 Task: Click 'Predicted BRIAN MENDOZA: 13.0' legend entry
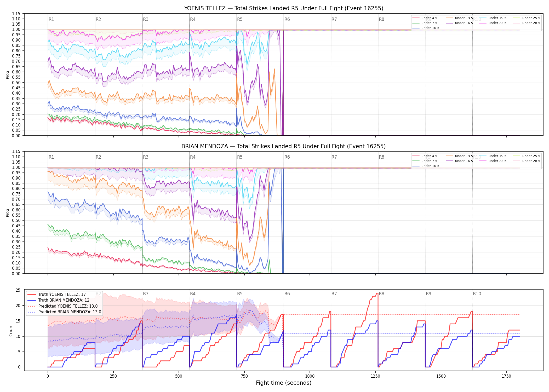tap(64, 312)
